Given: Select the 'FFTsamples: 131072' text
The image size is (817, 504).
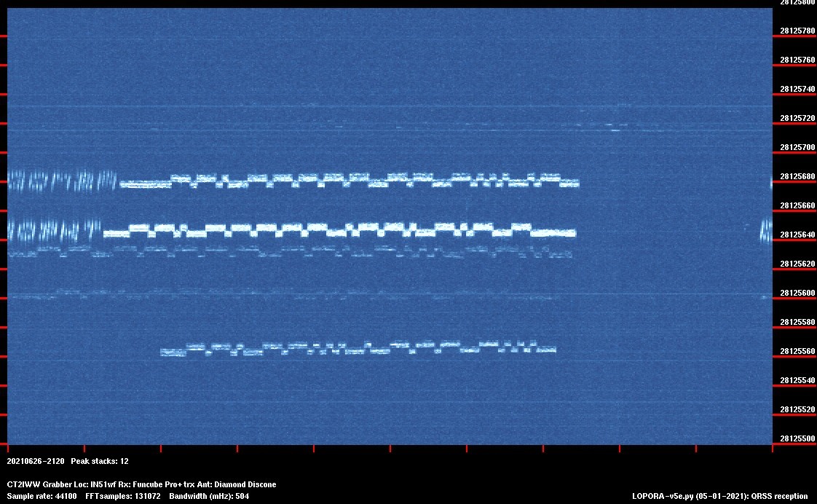Looking at the screenshot, I should coord(123,496).
